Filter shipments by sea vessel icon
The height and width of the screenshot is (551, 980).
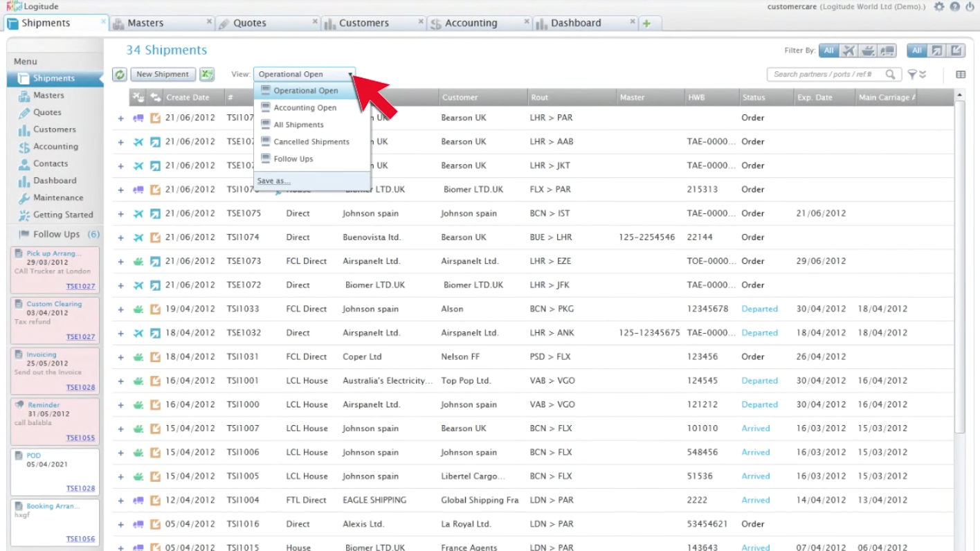[x=867, y=51]
